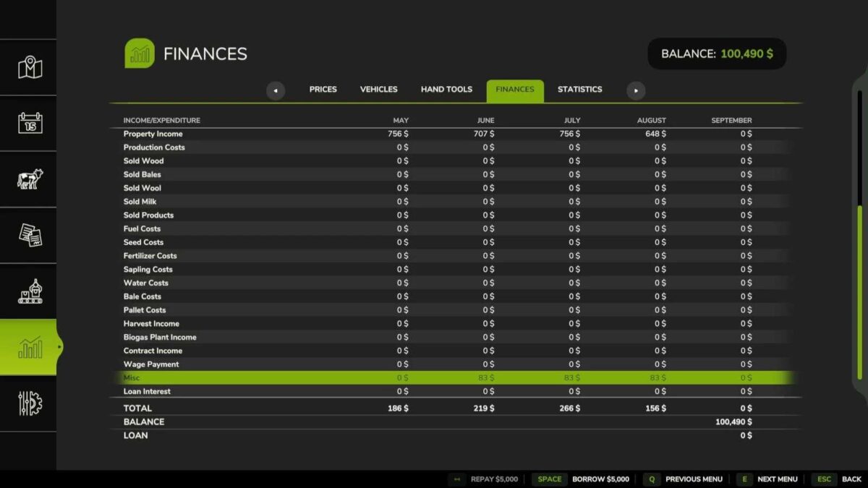Select the highlighted finances chart icon
868x488 pixels.
(x=29, y=347)
